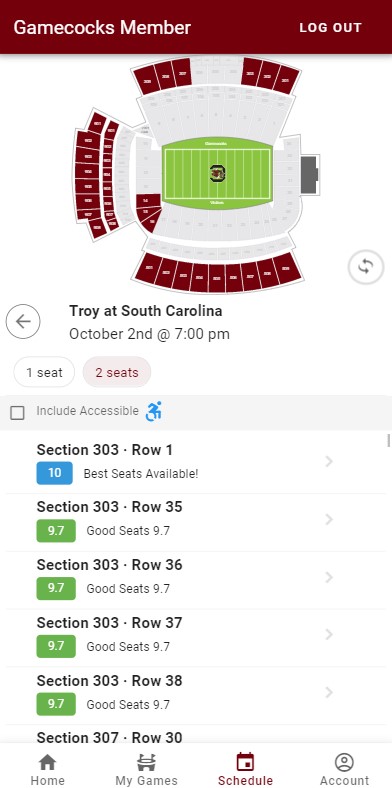Log out of the Gamecocks account

point(331,28)
